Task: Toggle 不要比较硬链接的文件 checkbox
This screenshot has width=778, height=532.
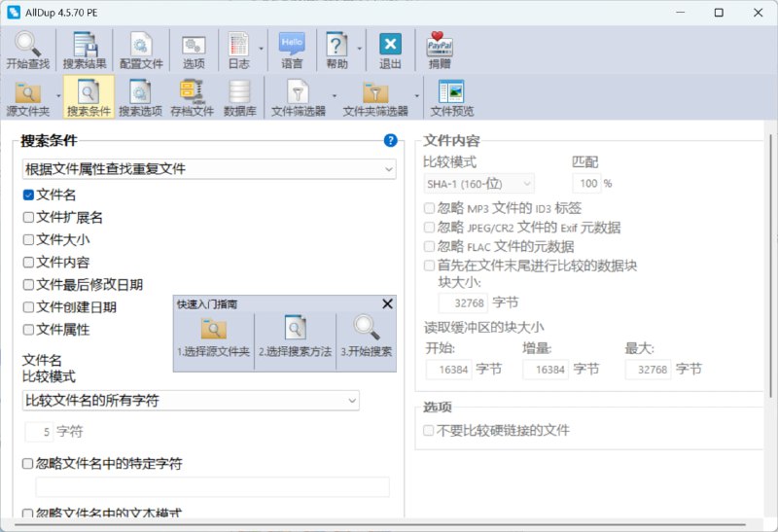Action: tap(429, 430)
